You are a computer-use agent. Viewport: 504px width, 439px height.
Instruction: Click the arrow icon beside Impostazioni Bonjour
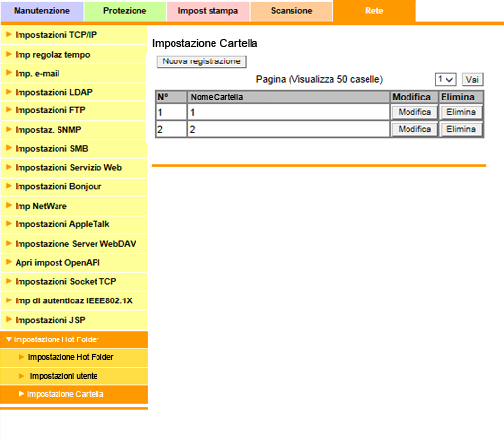9,186
